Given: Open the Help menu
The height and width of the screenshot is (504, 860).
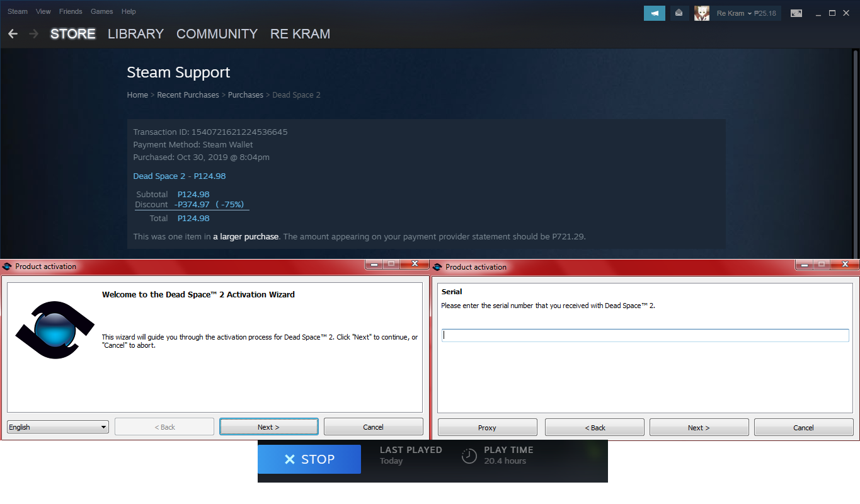Looking at the screenshot, I should coord(129,11).
